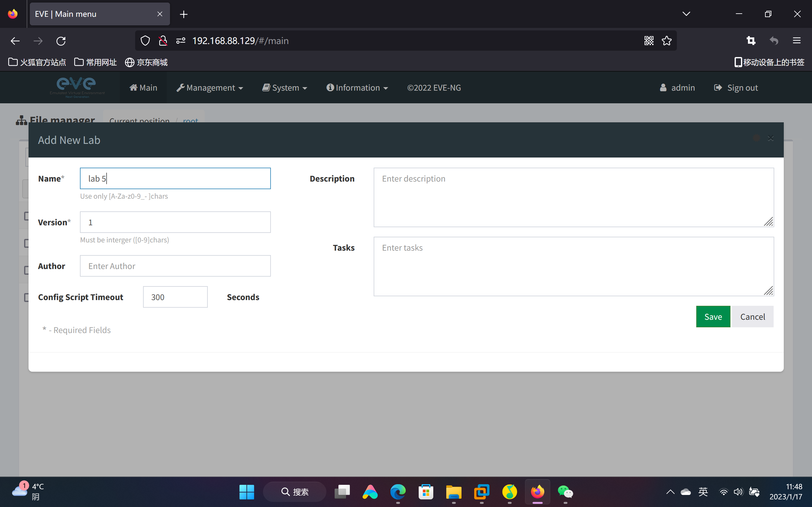Click the Enter description text area

coord(573,197)
